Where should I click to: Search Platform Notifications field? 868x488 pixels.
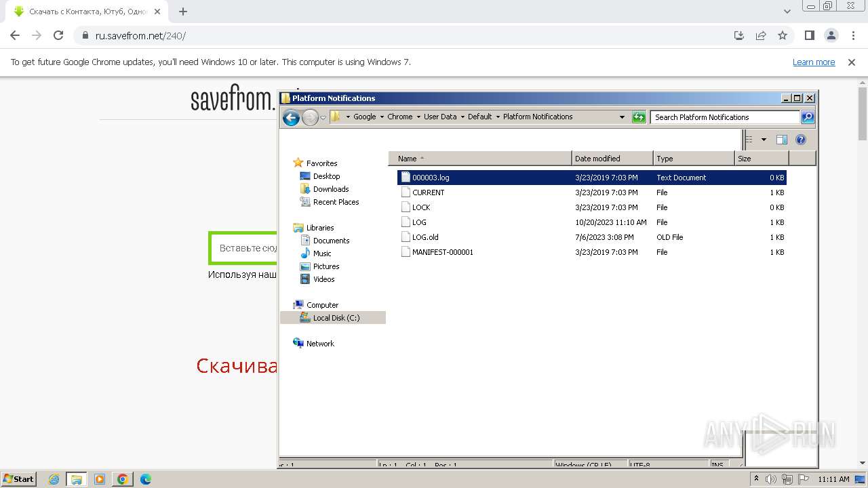tap(725, 117)
